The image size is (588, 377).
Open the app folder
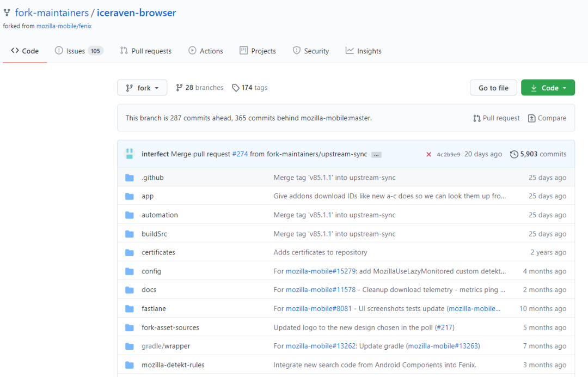[148, 196]
